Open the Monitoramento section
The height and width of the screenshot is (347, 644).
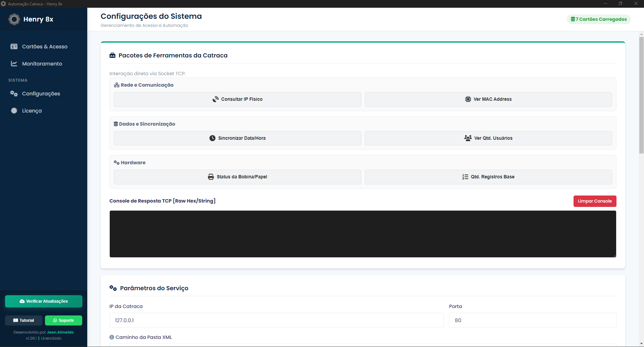(x=44, y=64)
